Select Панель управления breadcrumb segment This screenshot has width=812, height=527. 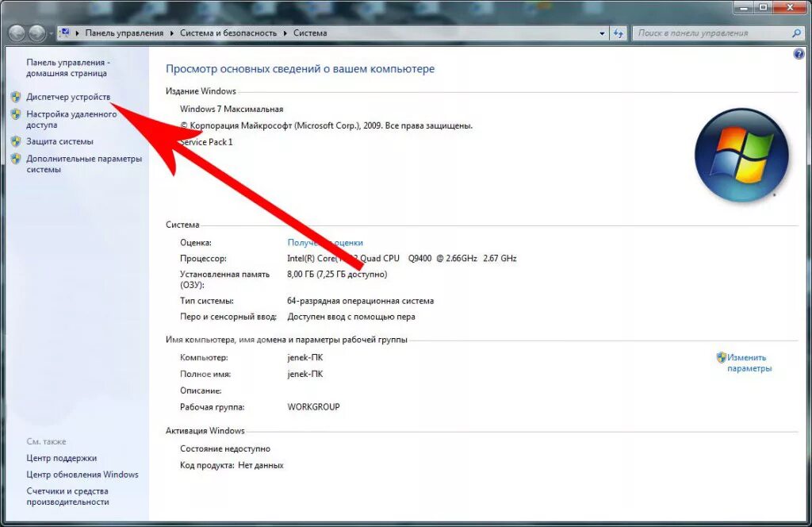point(124,33)
